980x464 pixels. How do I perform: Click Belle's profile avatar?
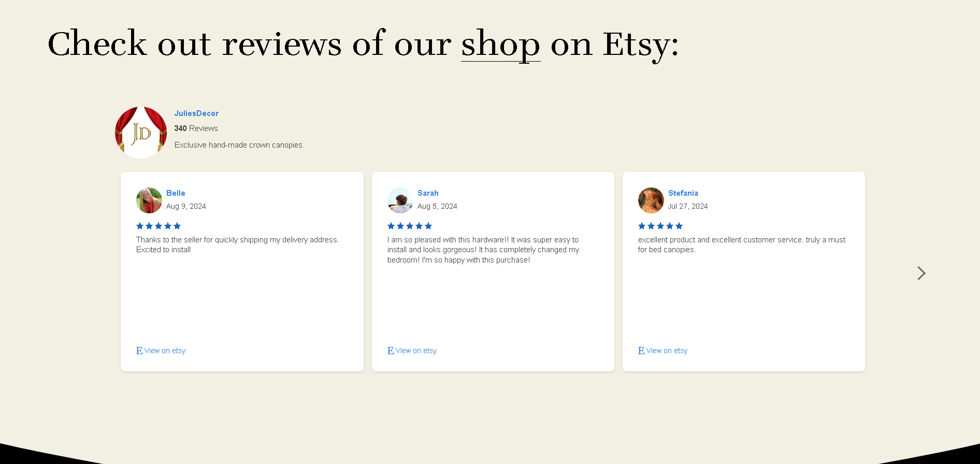[149, 200]
